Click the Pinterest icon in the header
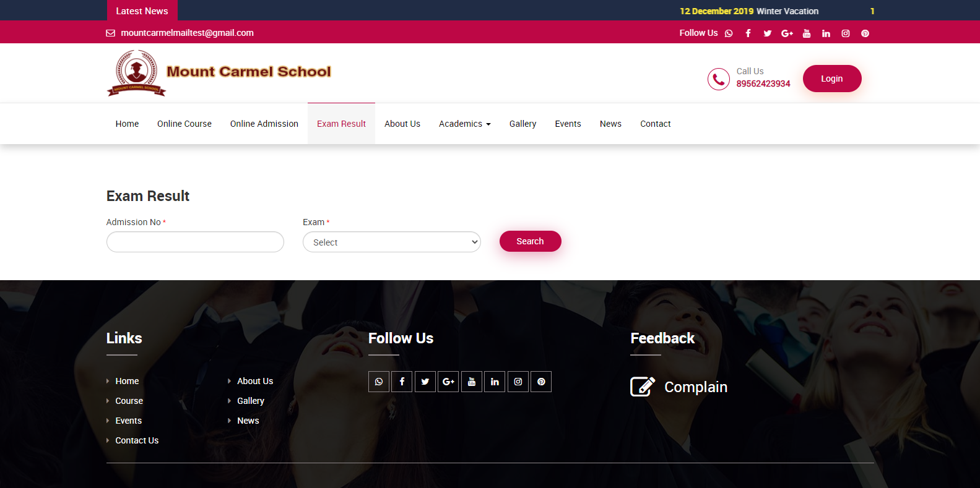 (865, 33)
